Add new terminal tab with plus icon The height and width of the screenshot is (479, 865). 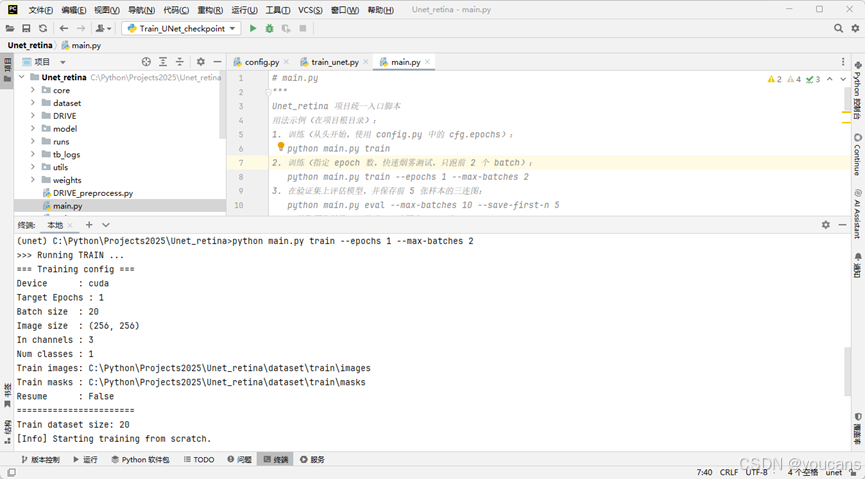pos(89,225)
